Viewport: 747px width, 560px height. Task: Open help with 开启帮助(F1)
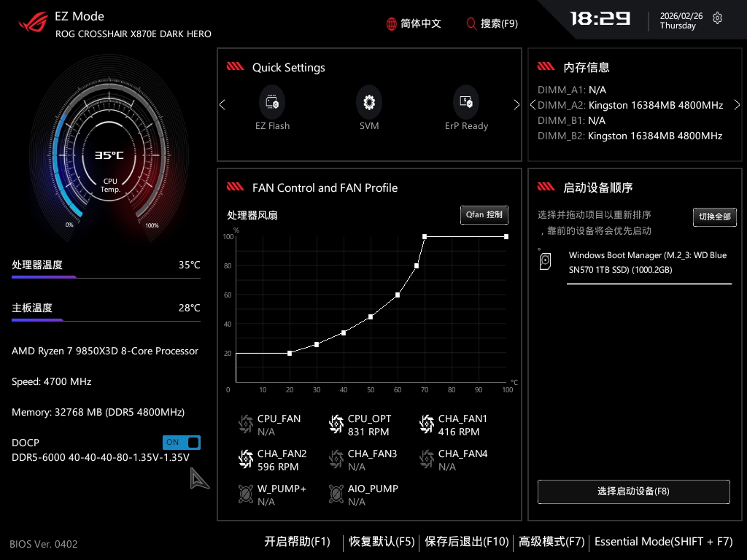click(x=298, y=542)
